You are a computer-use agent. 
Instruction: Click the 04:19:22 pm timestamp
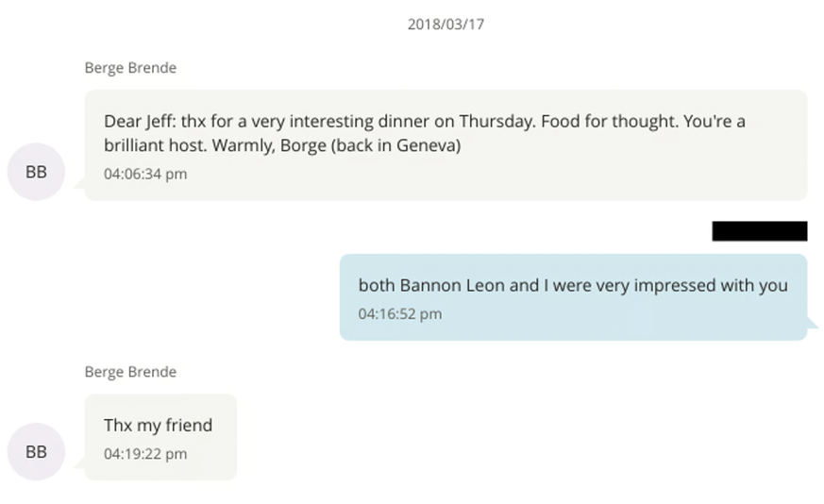[x=145, y=453]
